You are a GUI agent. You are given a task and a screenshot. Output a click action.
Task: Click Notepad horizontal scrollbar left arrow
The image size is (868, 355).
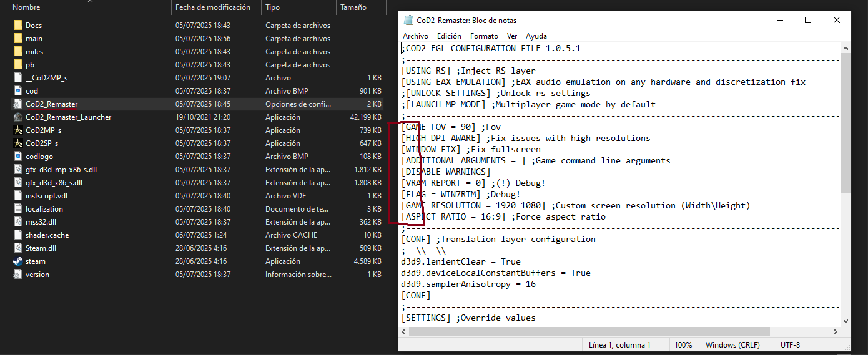point(404,331)
